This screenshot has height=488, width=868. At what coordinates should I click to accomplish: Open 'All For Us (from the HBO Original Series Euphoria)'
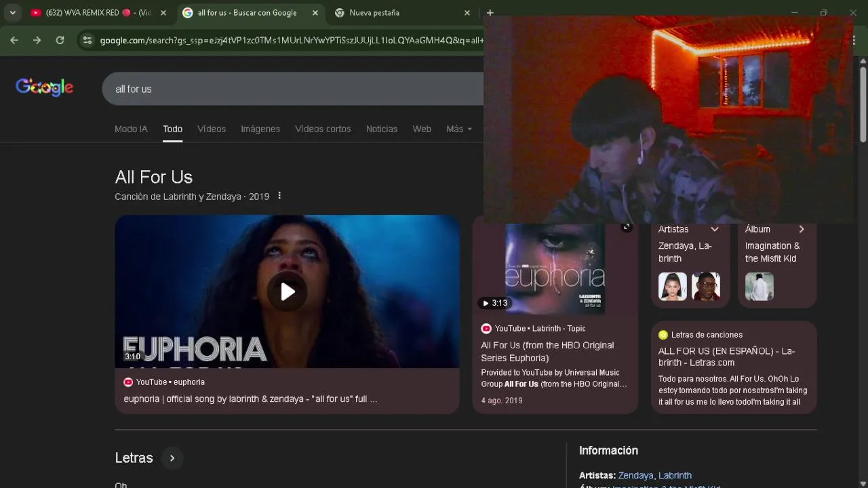(547, 351)
